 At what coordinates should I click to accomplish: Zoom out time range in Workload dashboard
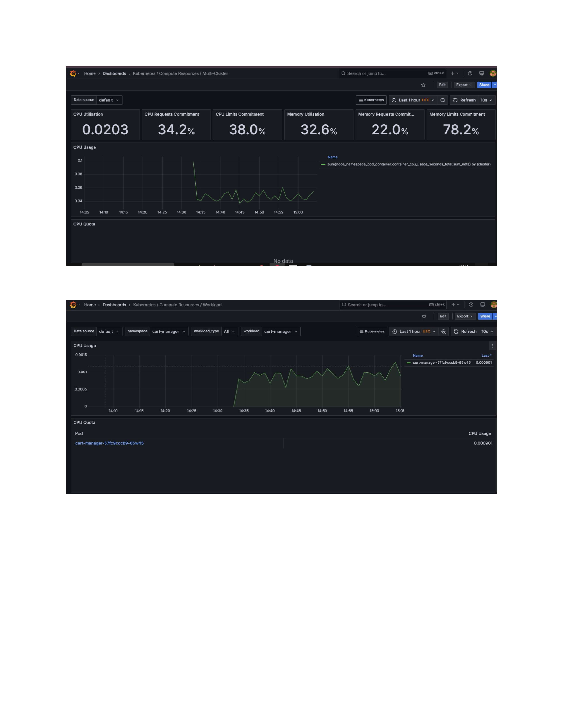443,331
